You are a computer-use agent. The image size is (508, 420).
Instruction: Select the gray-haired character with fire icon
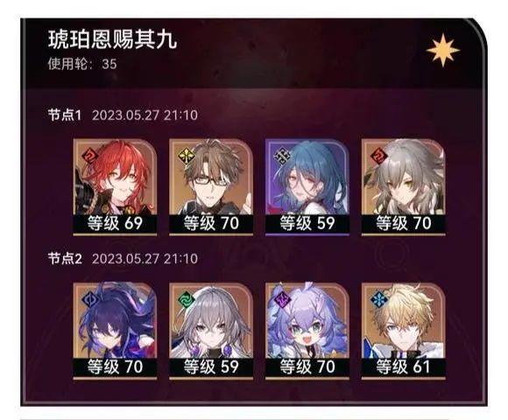click(404, 187)
